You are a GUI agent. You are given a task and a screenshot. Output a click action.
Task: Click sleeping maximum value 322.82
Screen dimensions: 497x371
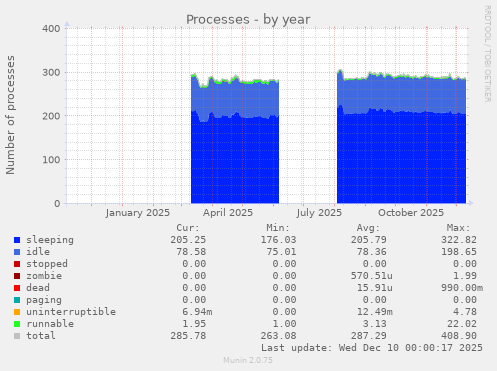click(x=459, y=240)
